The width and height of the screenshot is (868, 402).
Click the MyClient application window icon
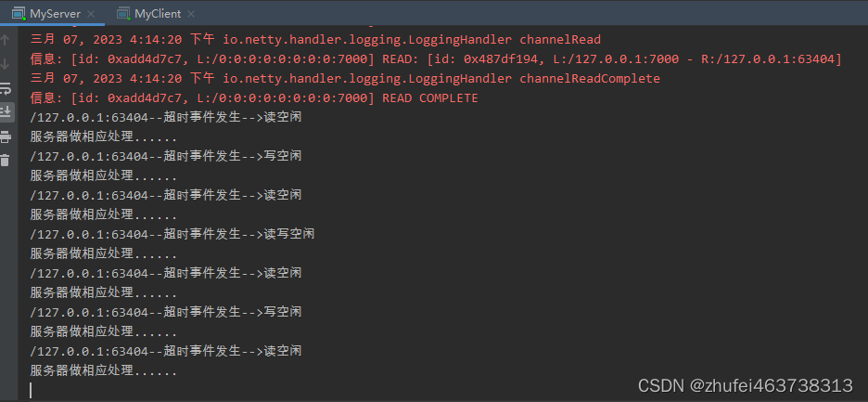click(x=123, y=14)
